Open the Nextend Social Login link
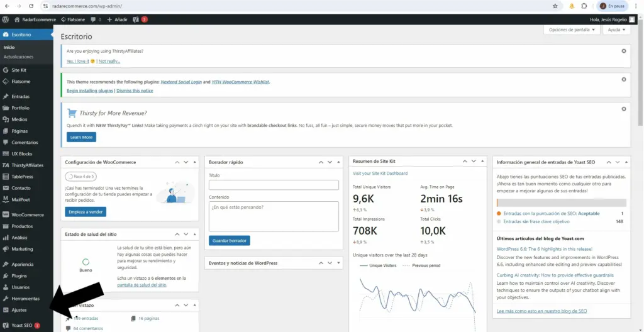Screen dimensions: 644x332 [x=181, y=82]
